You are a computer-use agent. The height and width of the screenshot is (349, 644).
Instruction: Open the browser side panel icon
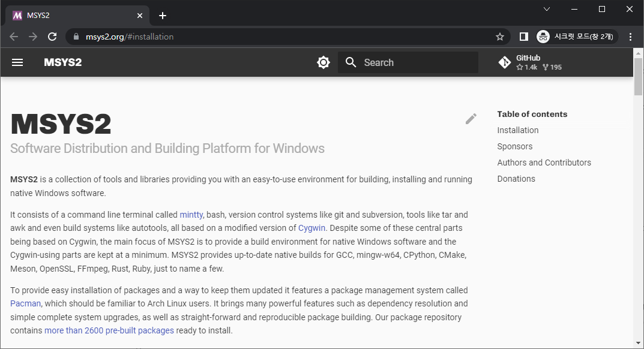tap(523, 37)
